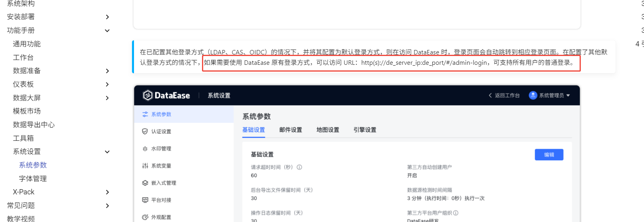Click the blue 编辑 button
This screenshot has width=644, height=222.
(549, 155)
